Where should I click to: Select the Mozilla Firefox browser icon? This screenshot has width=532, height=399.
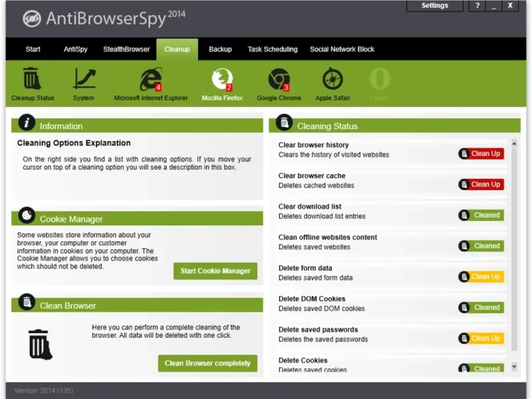[x=222, y=79]
